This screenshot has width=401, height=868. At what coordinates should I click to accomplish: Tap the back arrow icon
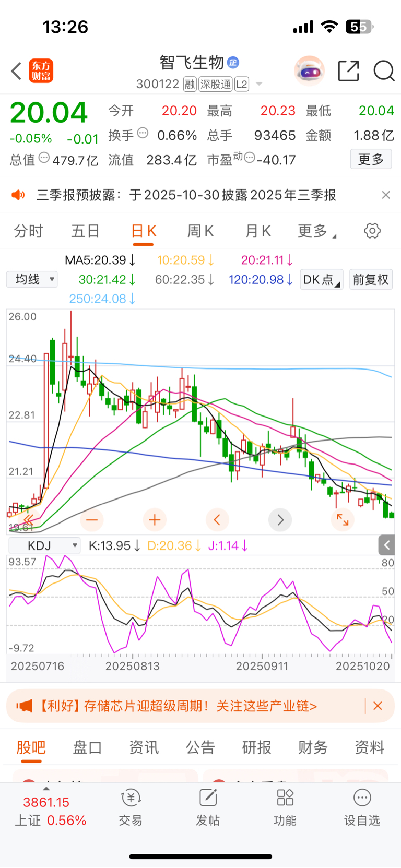[x=16, y=71]
